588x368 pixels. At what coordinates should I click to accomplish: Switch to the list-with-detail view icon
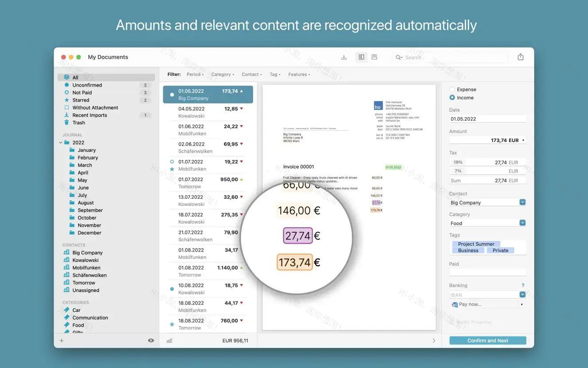pyautogui.click(x=361, y=57)
